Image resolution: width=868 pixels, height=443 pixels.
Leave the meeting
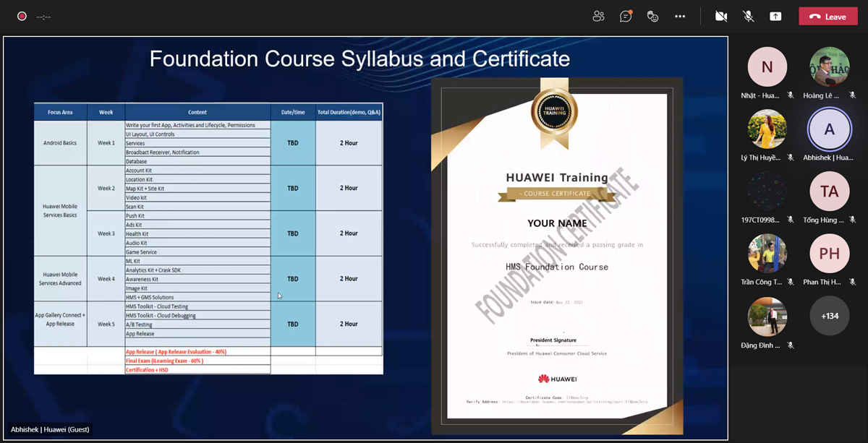[828, 16]
